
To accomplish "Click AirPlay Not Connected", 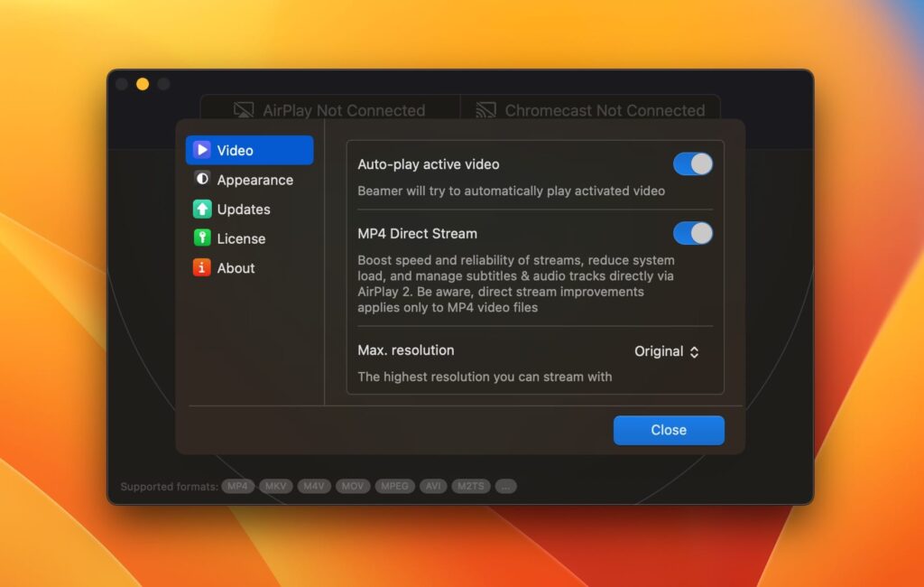I will click(x=329, y=109).
